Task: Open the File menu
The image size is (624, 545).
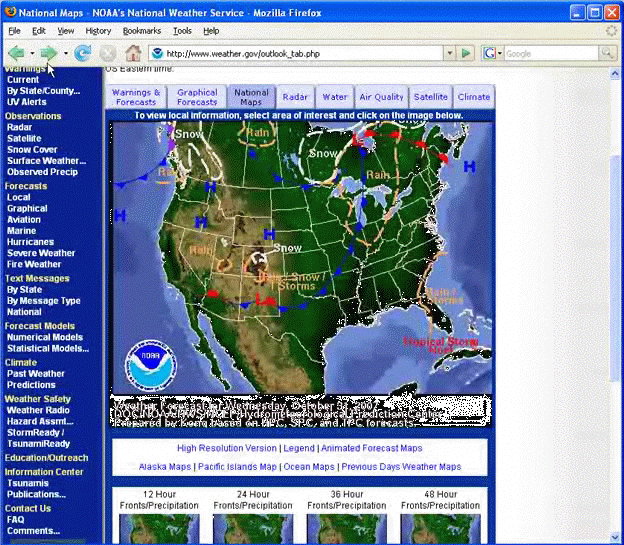Action: [x=14, y=31]
